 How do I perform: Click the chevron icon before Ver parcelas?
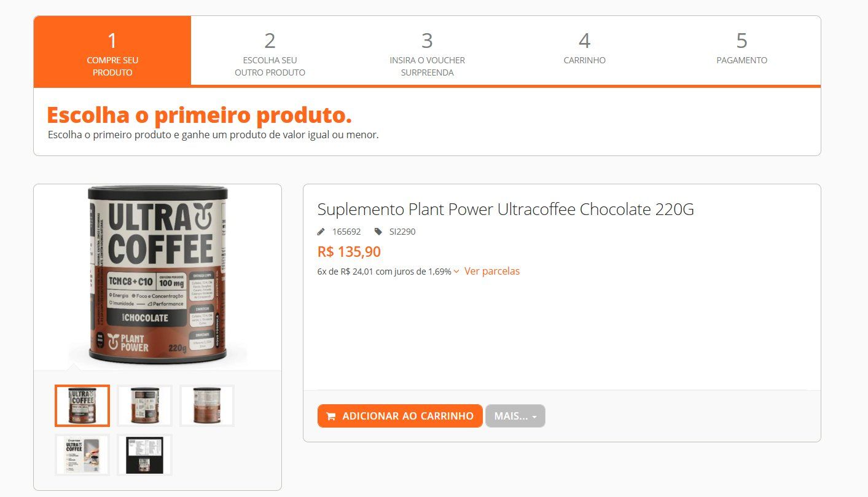(456, 272)
